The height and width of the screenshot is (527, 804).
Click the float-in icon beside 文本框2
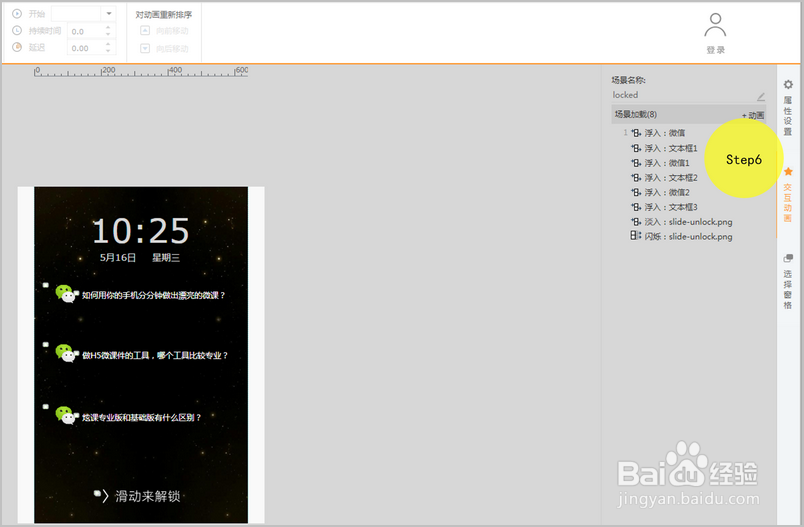click(636, 178)
